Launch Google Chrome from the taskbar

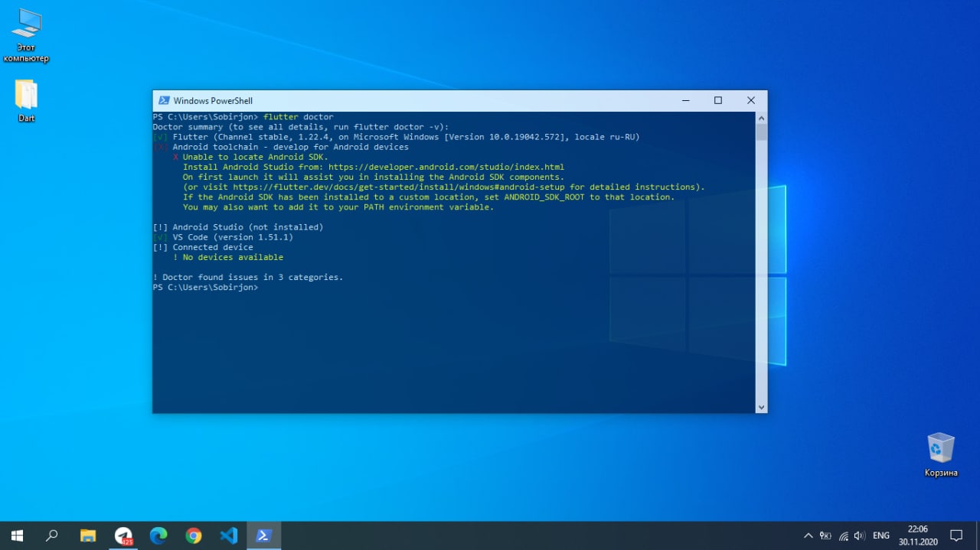tap(194, 535)
